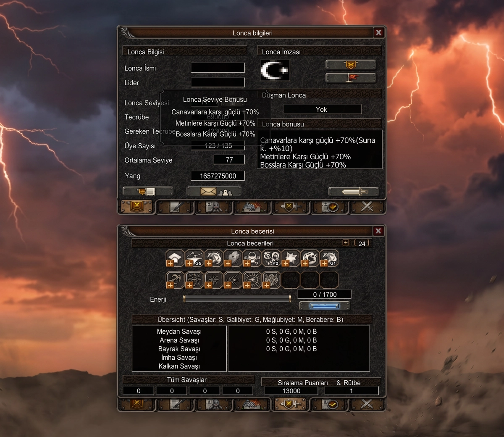This screenshot has height=437, width=504.
Task: Raise the skull skill with its plus button
Action: pos(247,263)
